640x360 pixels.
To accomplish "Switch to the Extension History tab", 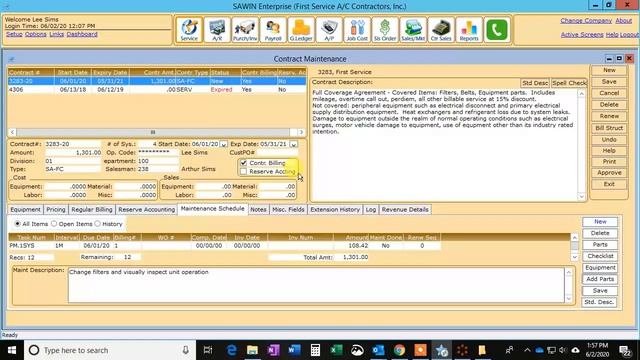I will [x=335, y=209].
